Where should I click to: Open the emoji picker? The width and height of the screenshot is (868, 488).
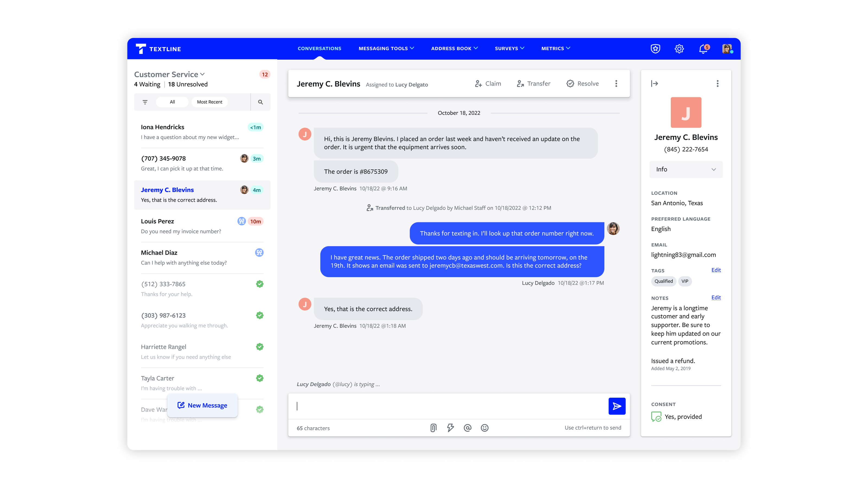pyautogui.click(x=484, y=428)
